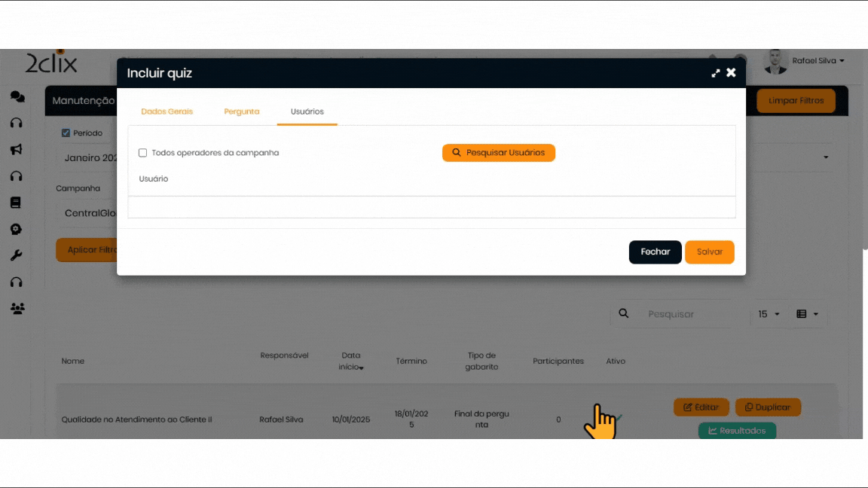This screenshot has height=488, width=868.
Task: Click the Pesquisar search input field
Action: point(689,314)
